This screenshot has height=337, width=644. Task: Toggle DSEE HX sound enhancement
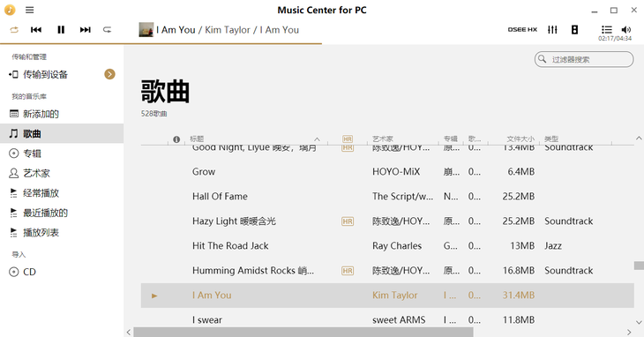tap(522, 30)
